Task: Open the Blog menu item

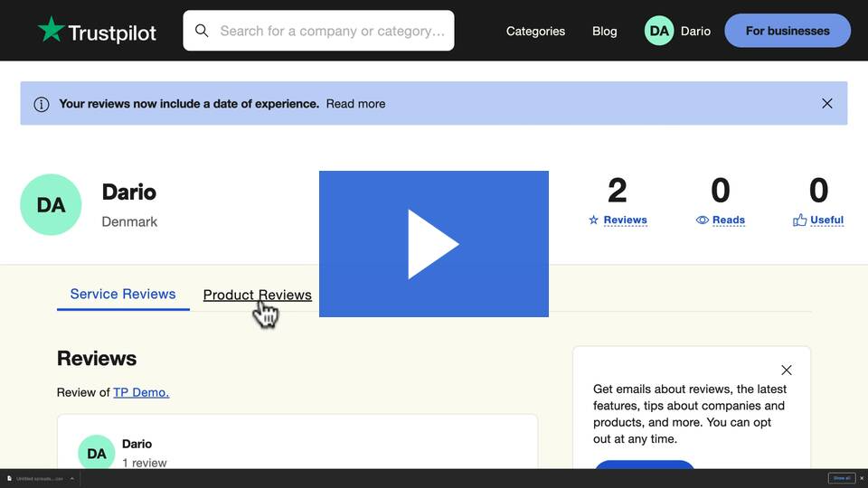Action: pyautogui.click(x=605, y=31)
